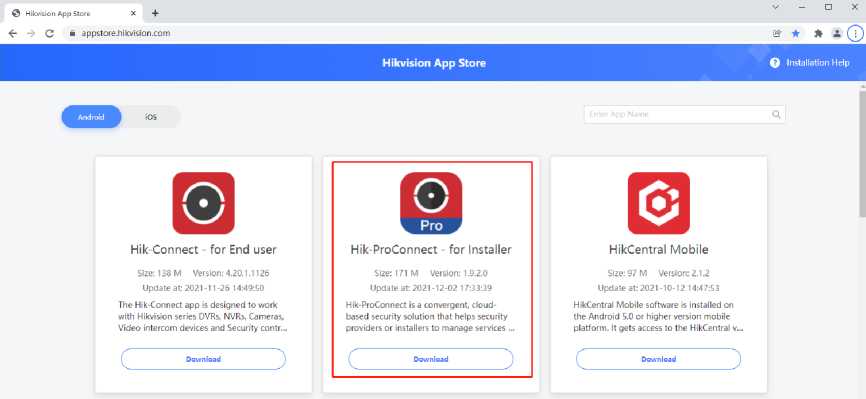
Task: Open a new tab with the plus icon
Action: coord(155,13)
